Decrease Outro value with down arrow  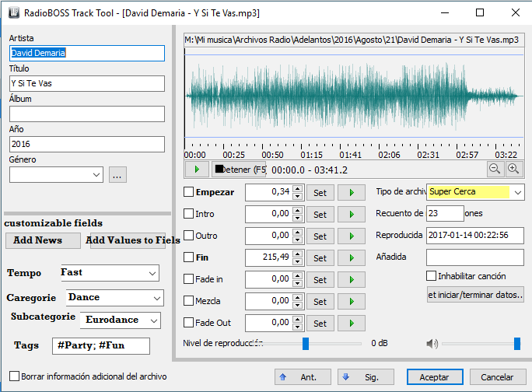point(298,240)
